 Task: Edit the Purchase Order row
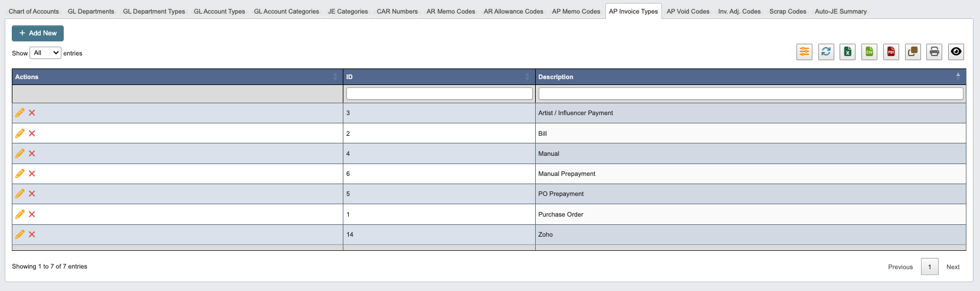(20, 214)
